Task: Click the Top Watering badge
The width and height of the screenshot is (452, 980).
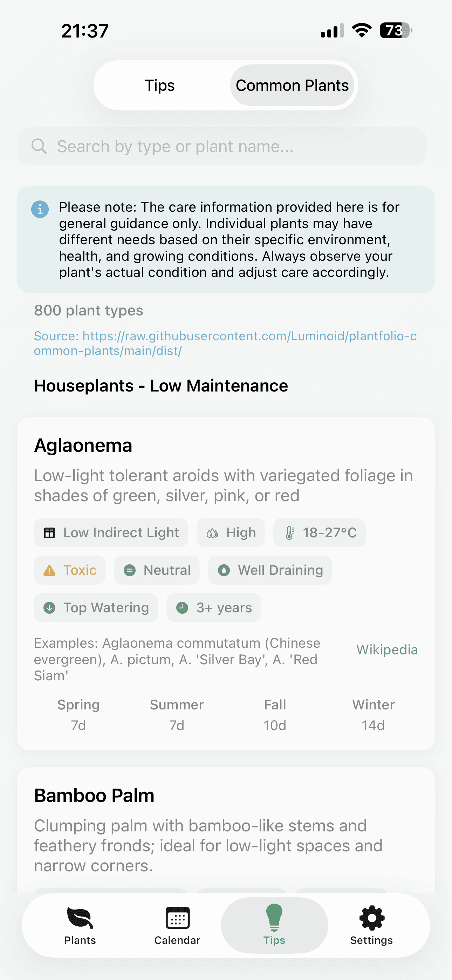Action: tap(96, 607)
